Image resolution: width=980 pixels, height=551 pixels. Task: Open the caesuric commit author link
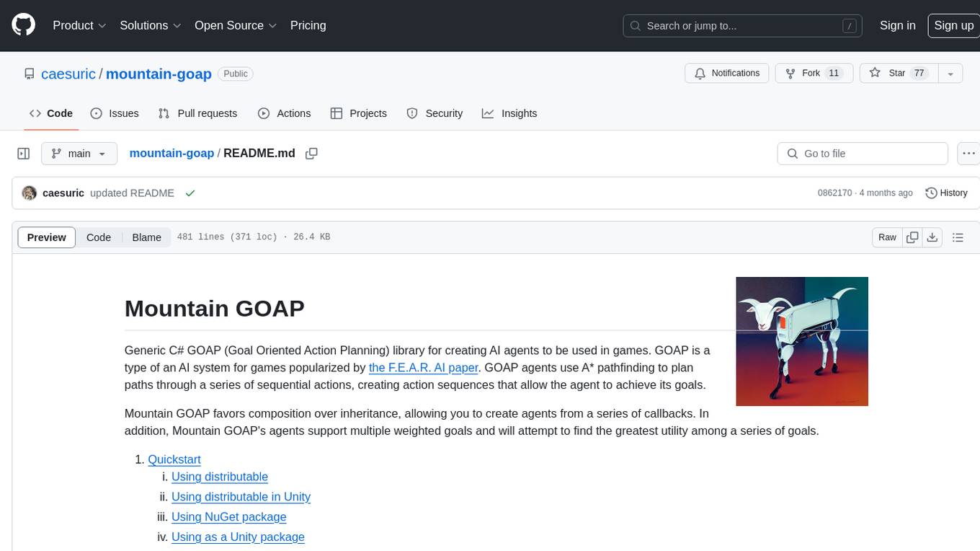tap(63, 193)
